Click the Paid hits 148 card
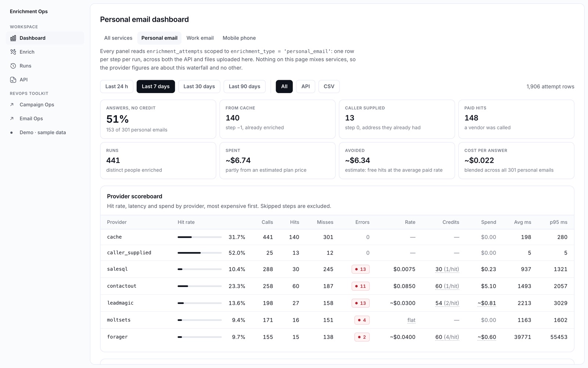 516,119
